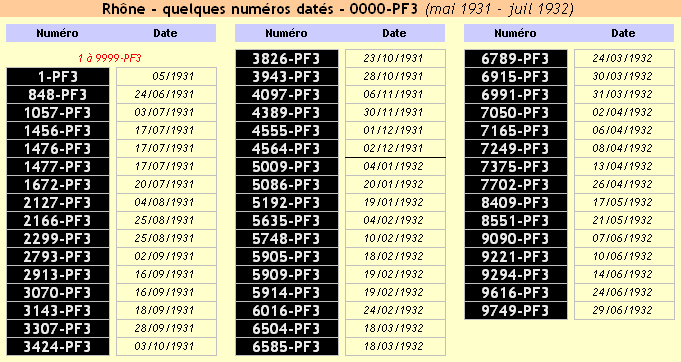The image size is (681, 362).
Task: Select plate 3424-PF3
Action: coord(58,347)
